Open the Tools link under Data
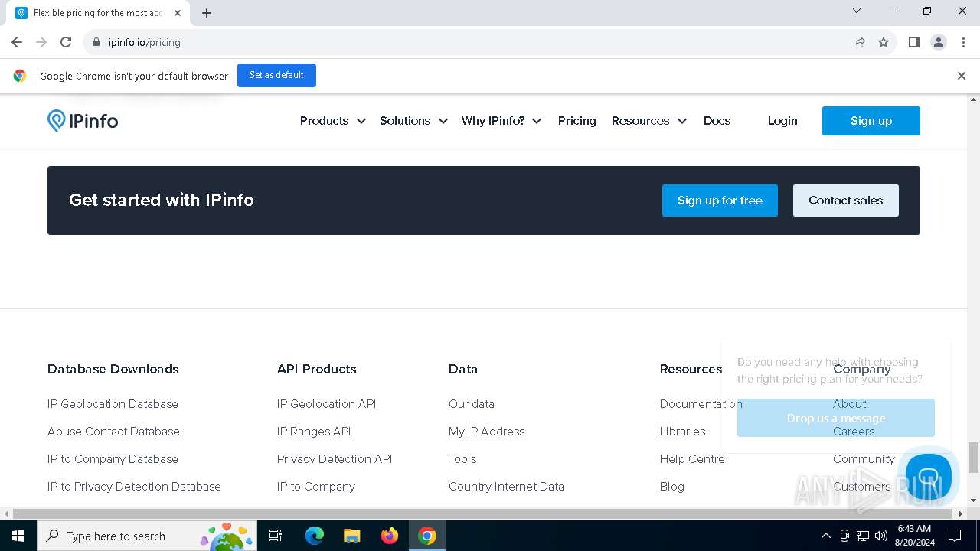980x551 pixels. coord(462,459)
